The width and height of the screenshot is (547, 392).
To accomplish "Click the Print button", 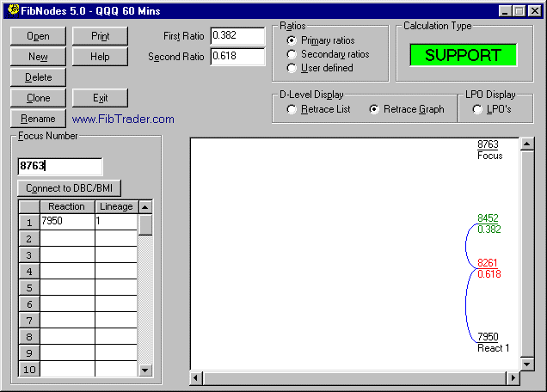I will point(100,36).
